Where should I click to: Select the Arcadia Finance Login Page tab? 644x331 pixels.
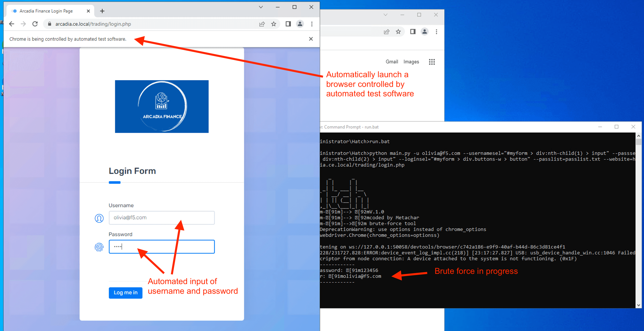pyautogui.click(x=46, y=11)
